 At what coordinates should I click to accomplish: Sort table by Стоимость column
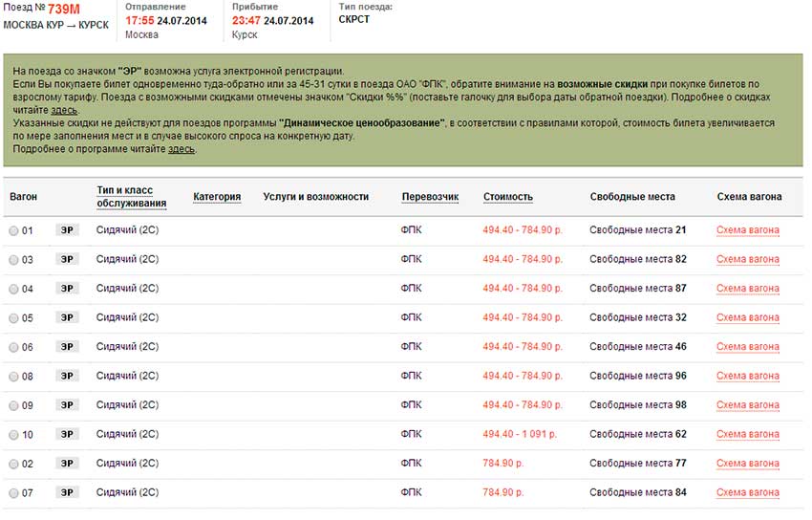[508, 197]
